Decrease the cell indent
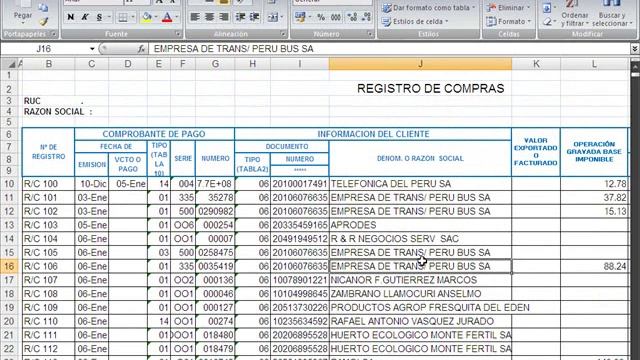 pyautogui.click(x=240, y=17)
